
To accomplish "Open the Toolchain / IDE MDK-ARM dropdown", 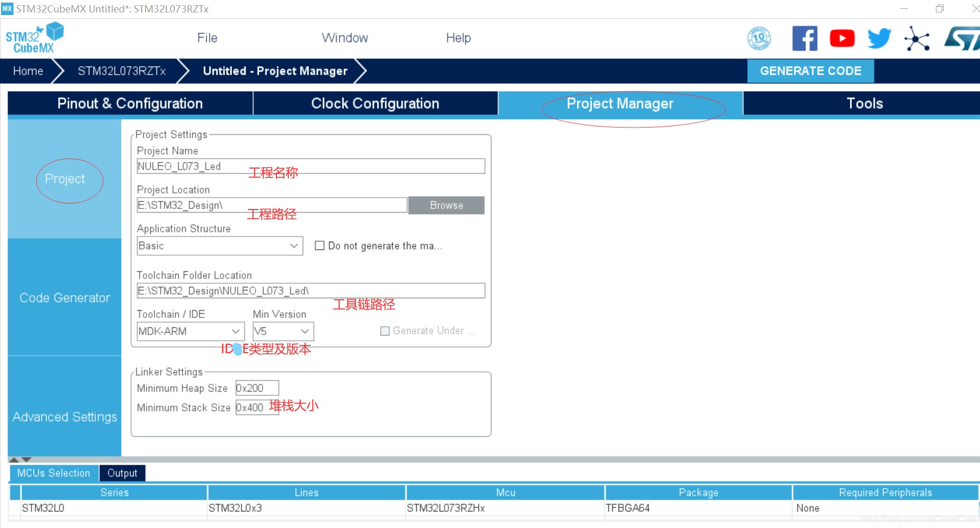I will coord(190,331).
